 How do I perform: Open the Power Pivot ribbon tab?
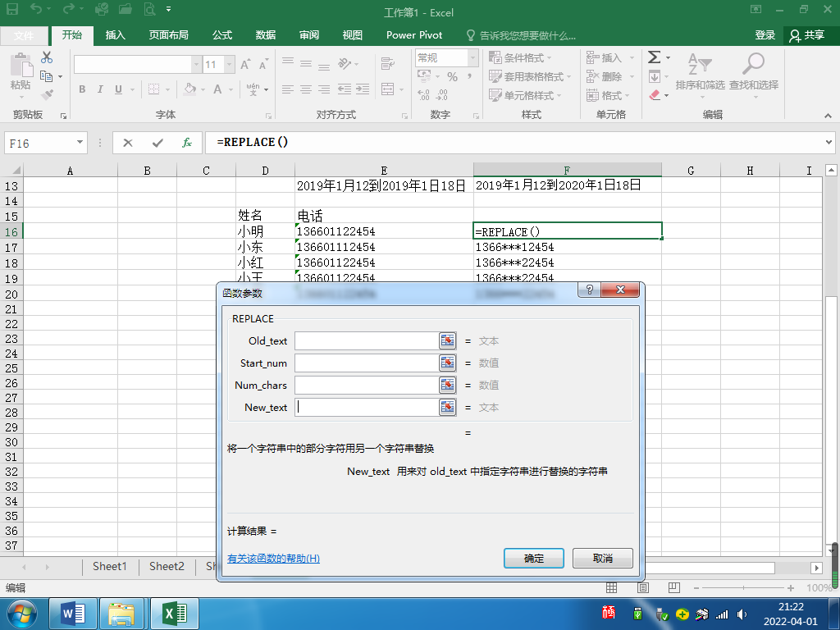point(414,35)
